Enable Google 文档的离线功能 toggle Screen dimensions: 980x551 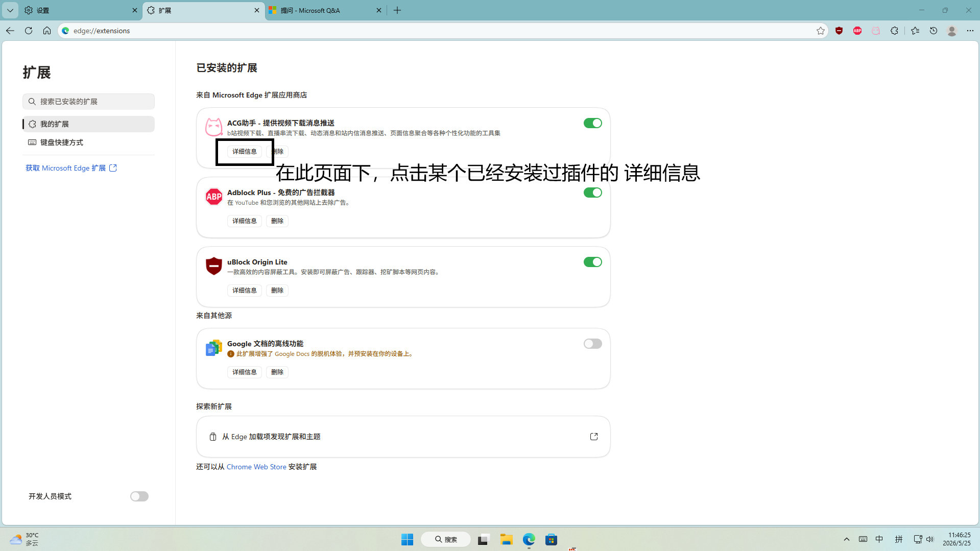click(x=592, y=344)
